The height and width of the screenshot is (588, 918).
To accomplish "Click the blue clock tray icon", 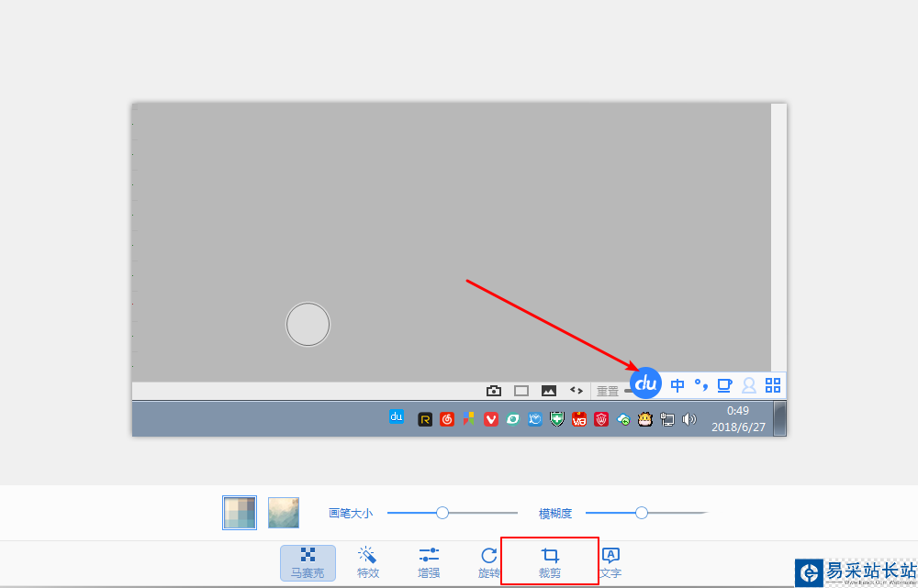I will click(535, 419).
